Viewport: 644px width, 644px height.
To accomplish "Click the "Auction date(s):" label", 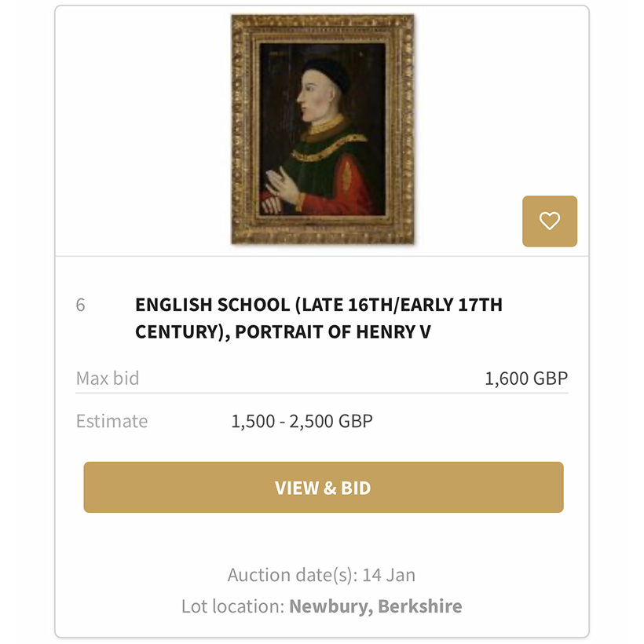I will [x=292, y=575].
